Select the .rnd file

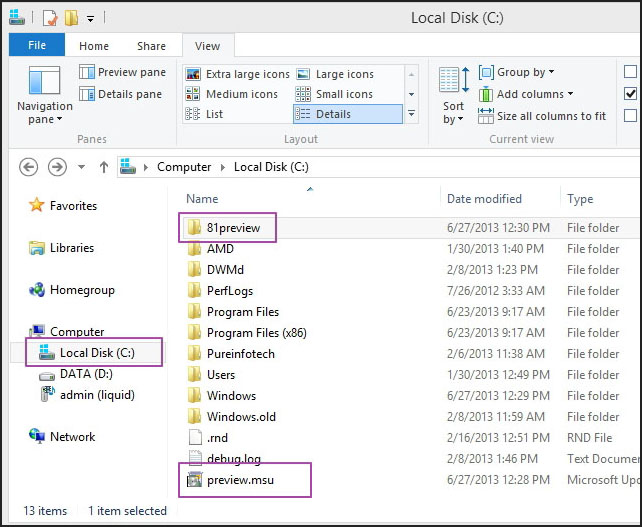pyautogui.click(x=208, y=438)
